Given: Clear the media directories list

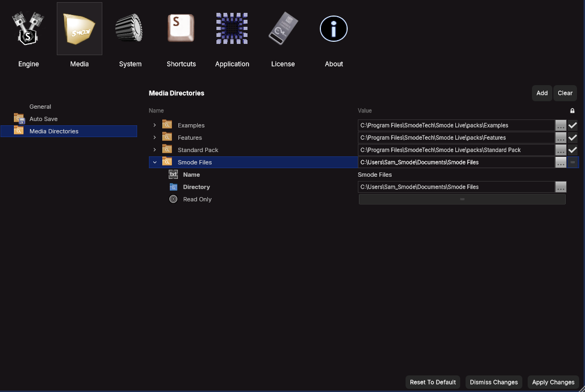Looking at the screenshot, I should 565,93.
